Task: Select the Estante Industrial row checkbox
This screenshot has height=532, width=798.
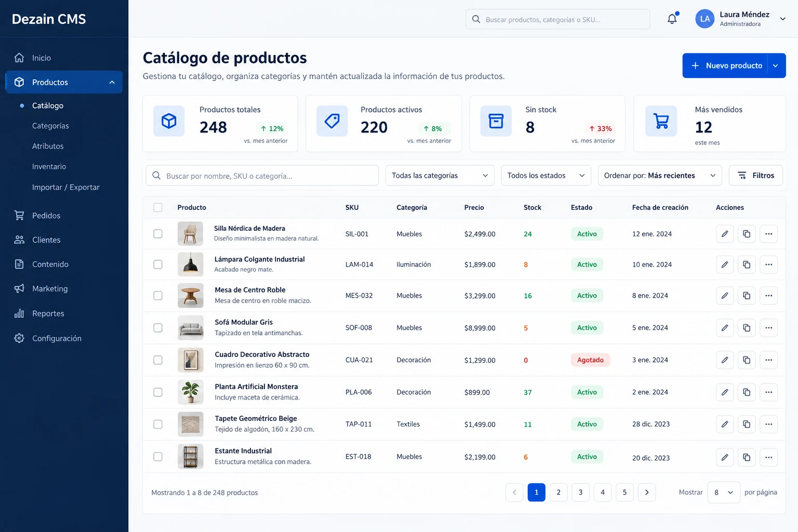Action: point(158,457)
